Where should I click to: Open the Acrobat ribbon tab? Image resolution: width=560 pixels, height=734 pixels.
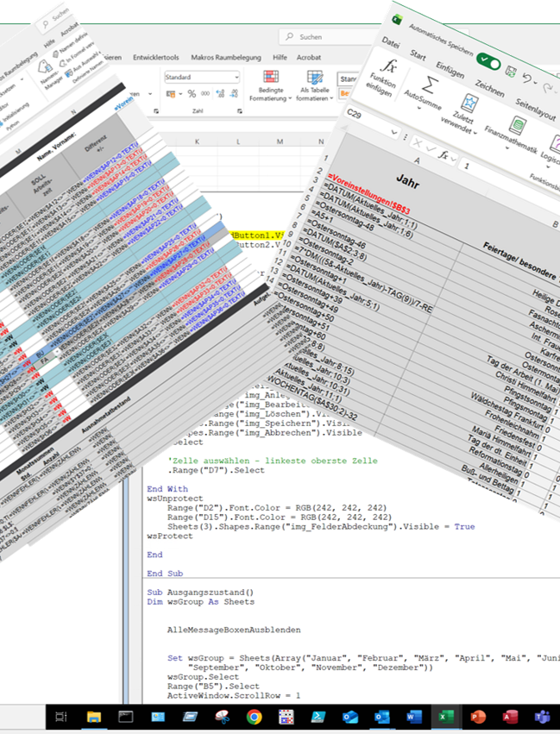[309, 57]
